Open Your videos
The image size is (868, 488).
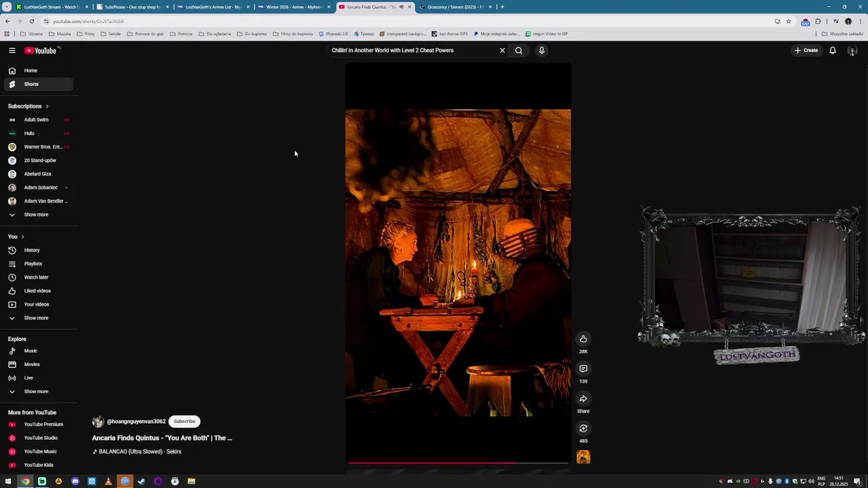[37, 304]
